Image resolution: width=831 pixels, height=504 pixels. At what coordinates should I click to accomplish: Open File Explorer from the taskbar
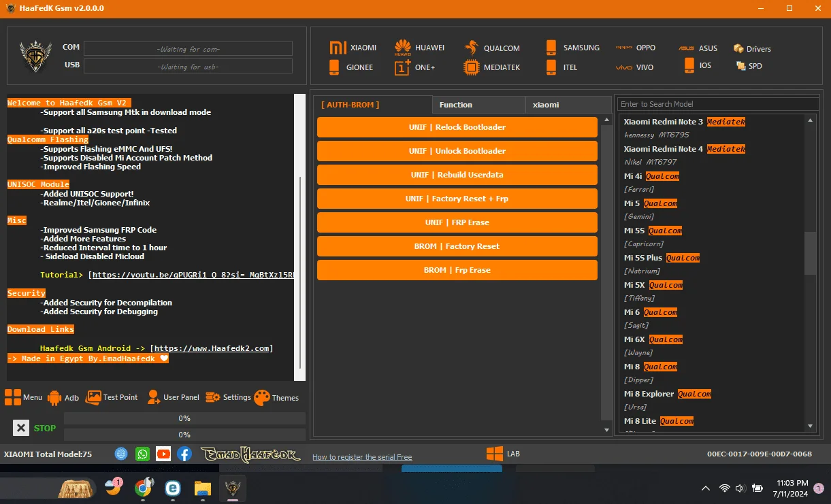coord(202,488)
